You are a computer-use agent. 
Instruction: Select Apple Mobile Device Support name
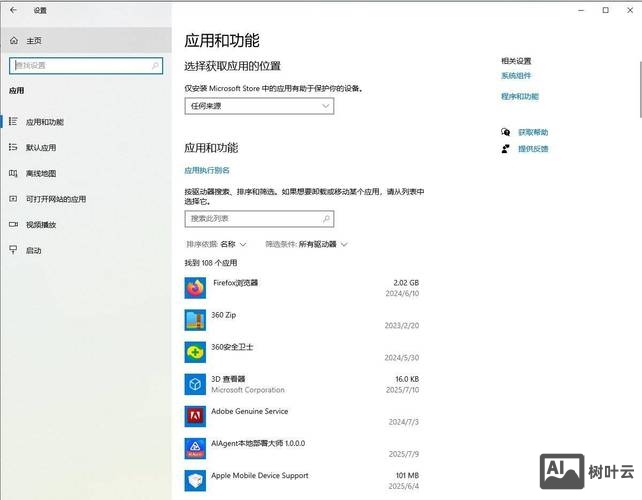pyautogui.click(x=260, y=475)
